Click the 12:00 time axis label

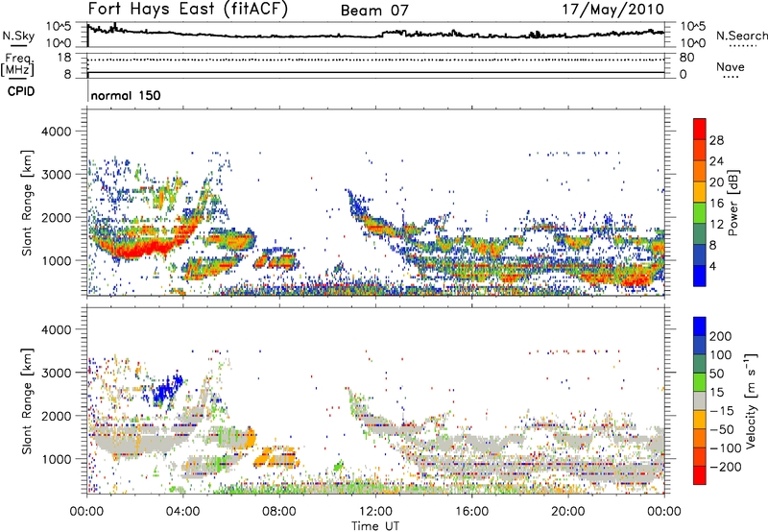click(x=375, y=512)
